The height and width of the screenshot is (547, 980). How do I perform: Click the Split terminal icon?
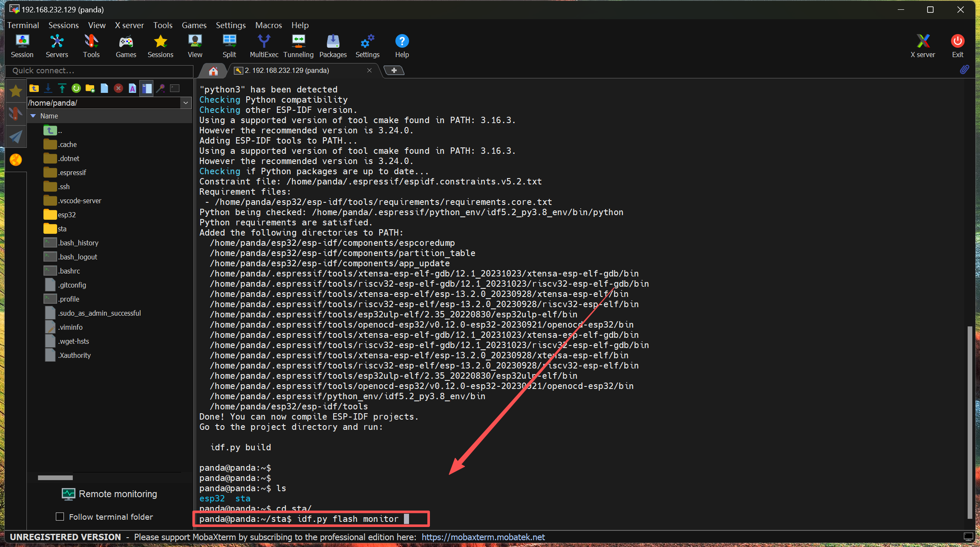pyautogui.click(x=229, y=46)
